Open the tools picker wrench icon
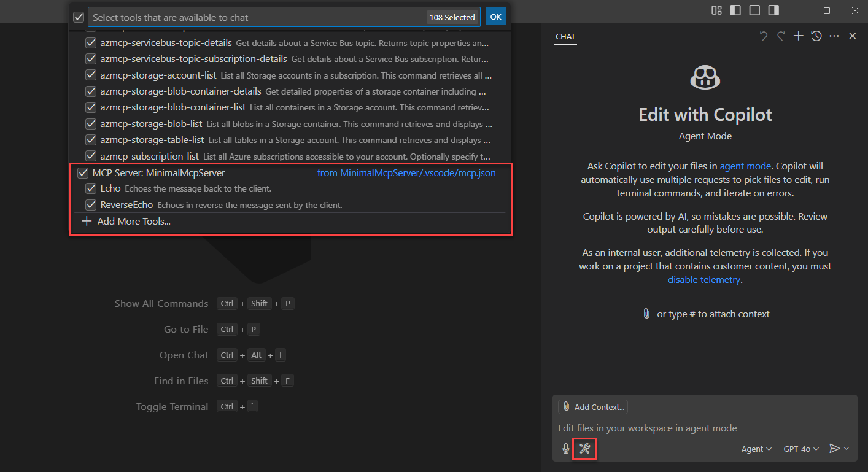Screen dimensions: 868x472 (584, 449)
